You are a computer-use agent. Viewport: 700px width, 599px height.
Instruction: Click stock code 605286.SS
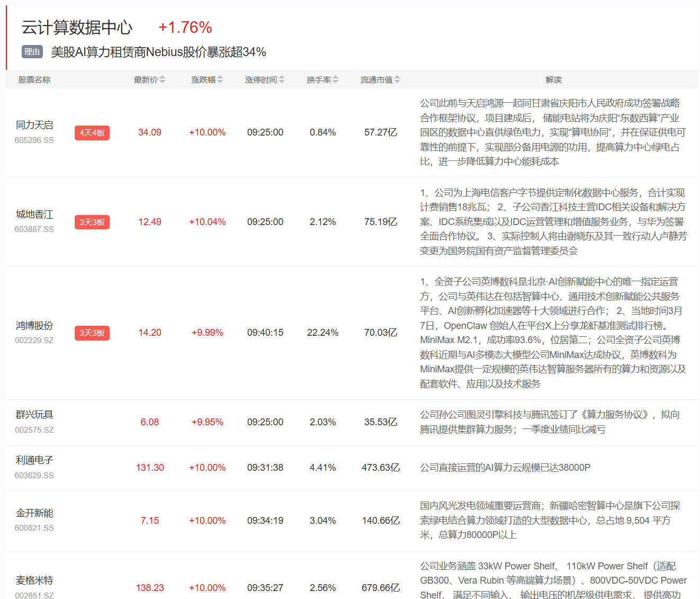point(34,140)
